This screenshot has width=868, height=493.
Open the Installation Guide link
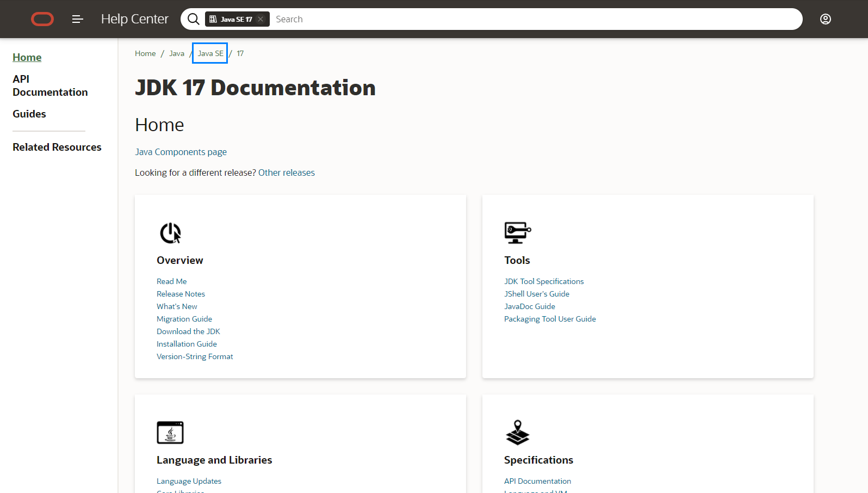(187, 344)
